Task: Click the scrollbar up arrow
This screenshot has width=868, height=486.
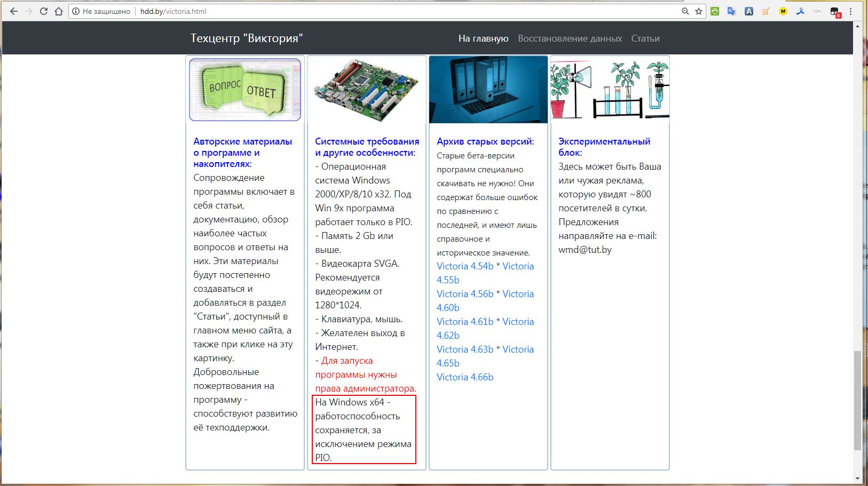Action: click(x=857, y=26)
